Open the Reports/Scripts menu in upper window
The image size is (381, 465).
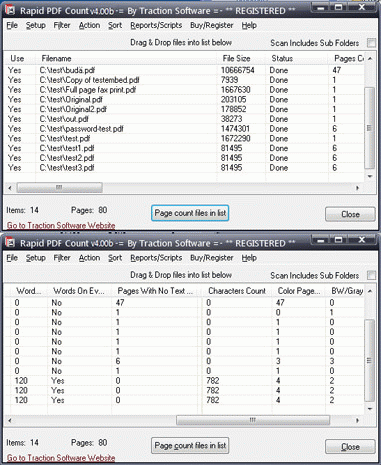point(156,25)
